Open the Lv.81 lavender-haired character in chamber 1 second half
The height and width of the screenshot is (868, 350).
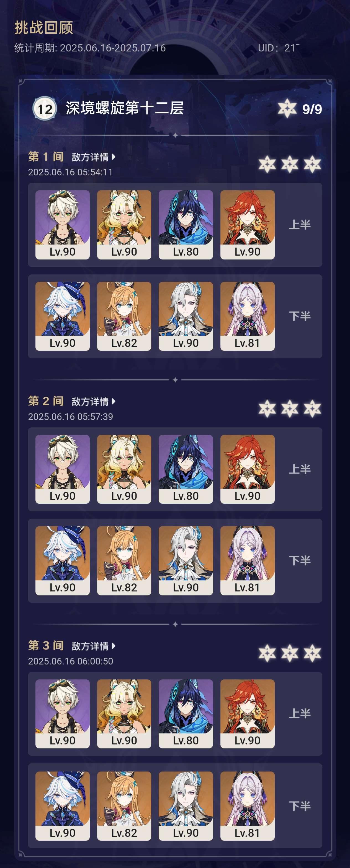pos(247,316)
